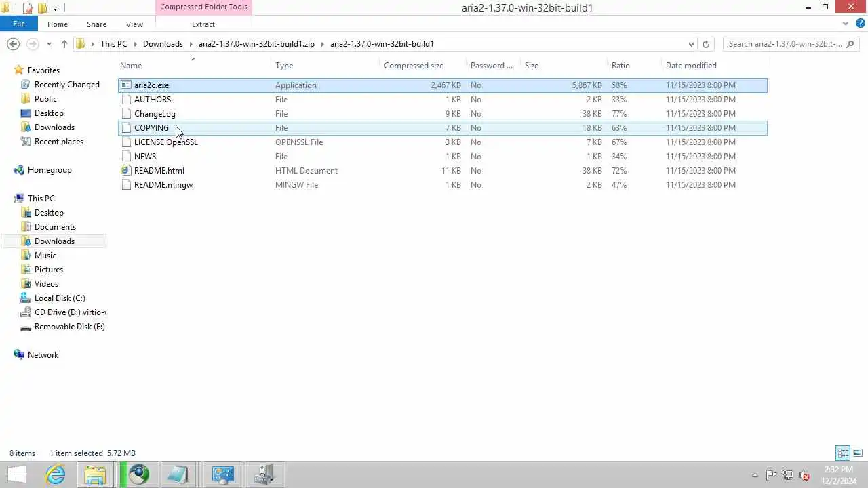Expand breadcrumb arrow after Downloads
Image resolution: width=868 pixels, height=488 pixels.
pyautogui.click(x=191, y=44)
